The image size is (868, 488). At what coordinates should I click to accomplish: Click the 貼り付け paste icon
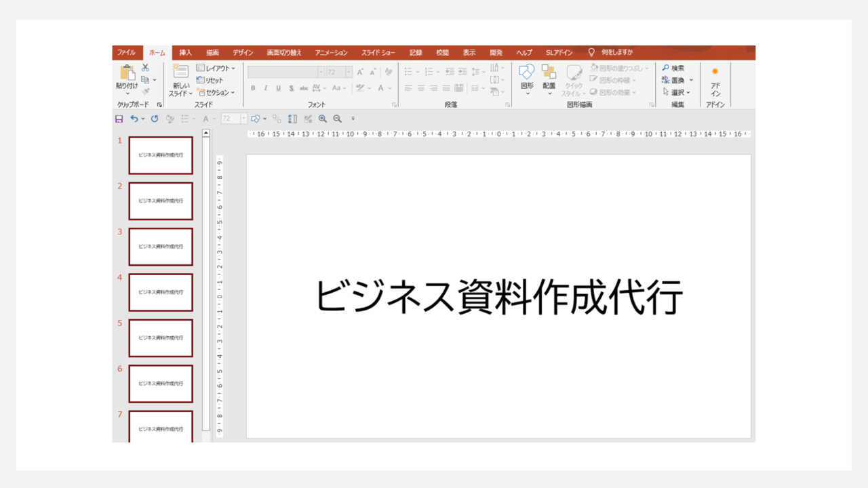(x=127, y=73)
